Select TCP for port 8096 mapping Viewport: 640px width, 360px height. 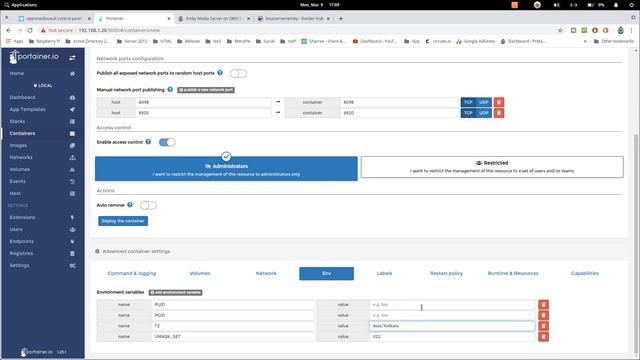469,102
